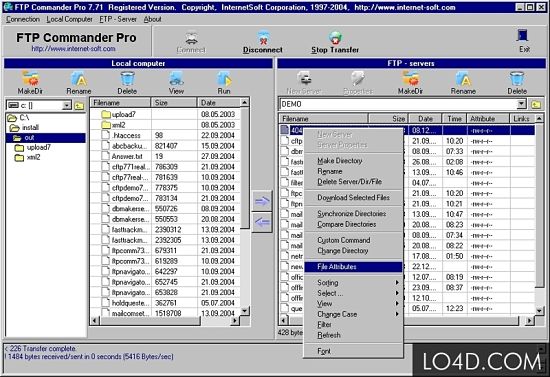The height and width of the screenshot is (377, 550).
Task: Select the upload7 folder in tree
Action: pyautogui.click(x=39, y=147)
